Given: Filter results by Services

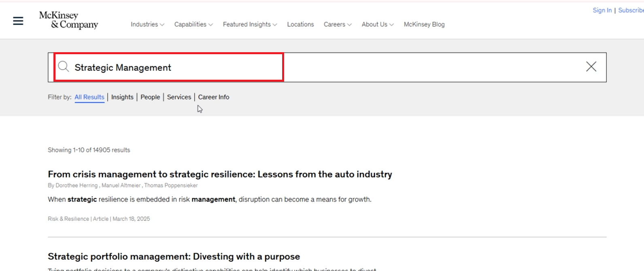Looking at the screenshot, I should point(179,97).
